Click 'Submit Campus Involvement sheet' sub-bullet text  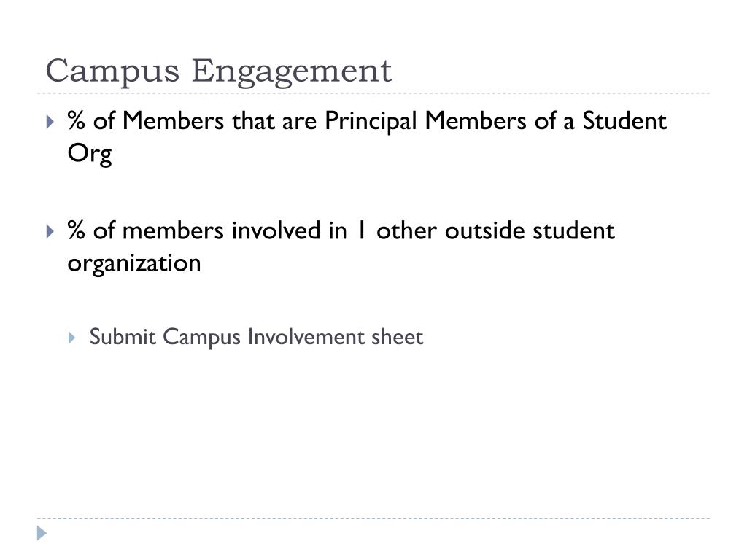point(256,337)
